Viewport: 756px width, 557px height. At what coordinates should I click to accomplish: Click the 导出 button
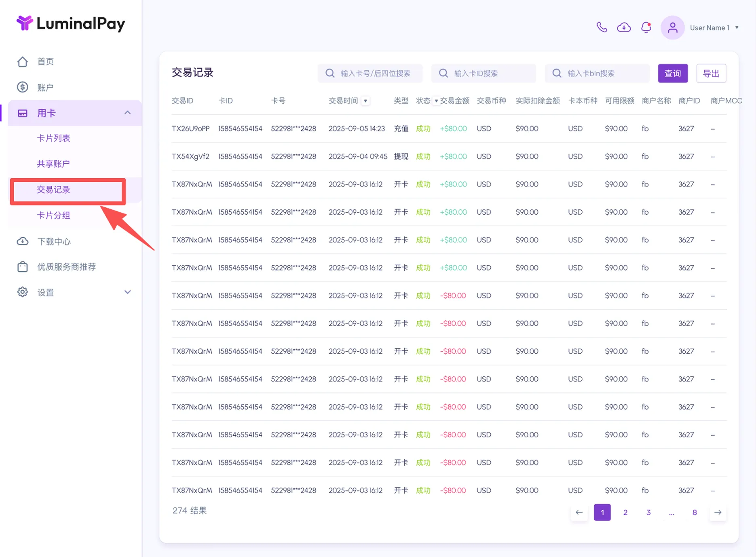pyautogui.click(x=711, y=73)
